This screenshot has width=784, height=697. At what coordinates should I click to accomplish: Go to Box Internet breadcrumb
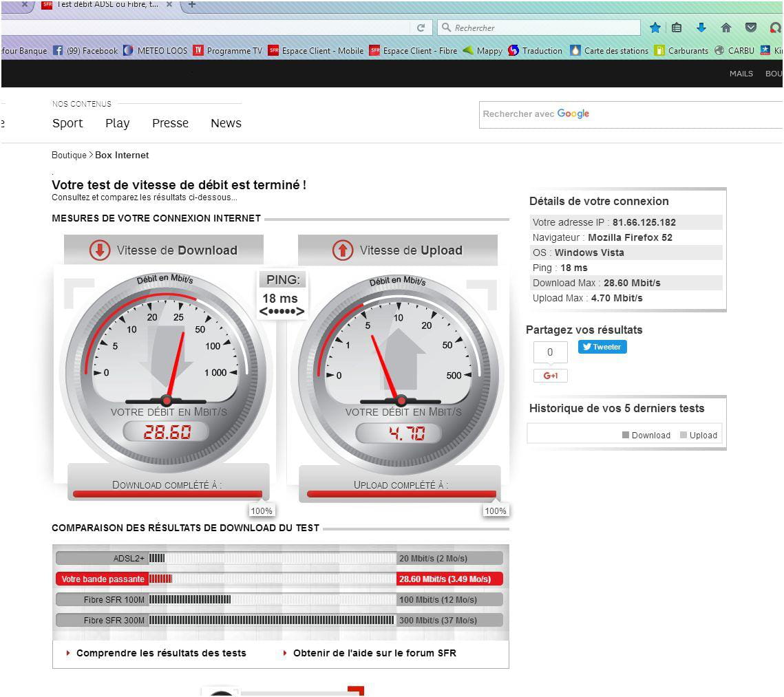point(122,155)
